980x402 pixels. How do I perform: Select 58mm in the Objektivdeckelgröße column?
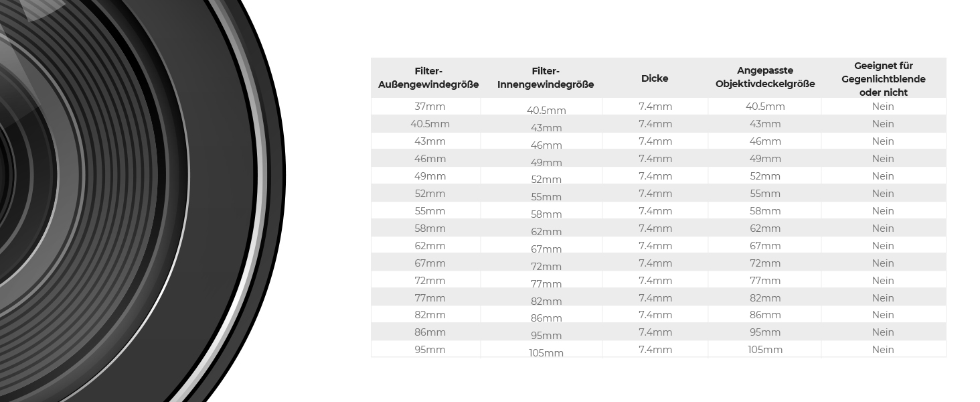[x=765, y=211]
